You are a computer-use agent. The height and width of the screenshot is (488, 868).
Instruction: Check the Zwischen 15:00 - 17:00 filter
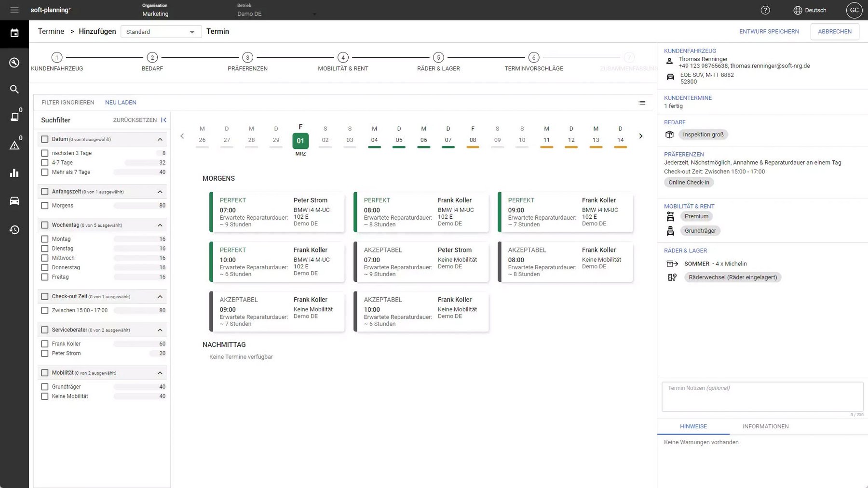(45, 311)
